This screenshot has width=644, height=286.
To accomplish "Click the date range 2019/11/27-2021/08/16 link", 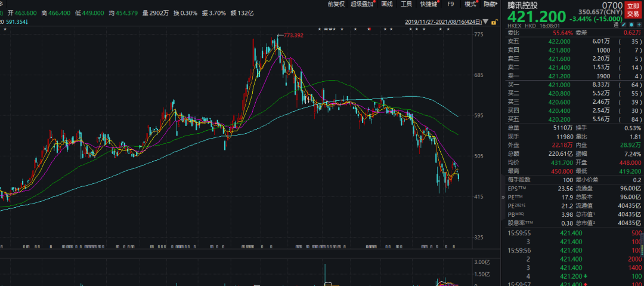I will tap(443, 22).
